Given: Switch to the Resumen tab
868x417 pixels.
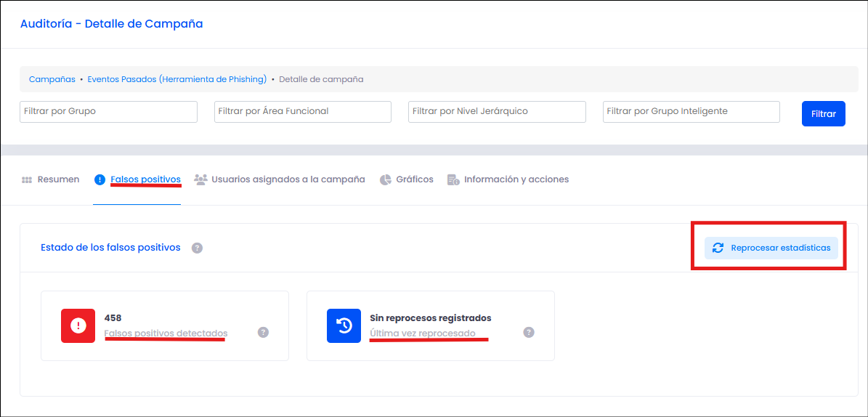Looking at the screenshot, I should pyautogui.click(x=50, y=179).
